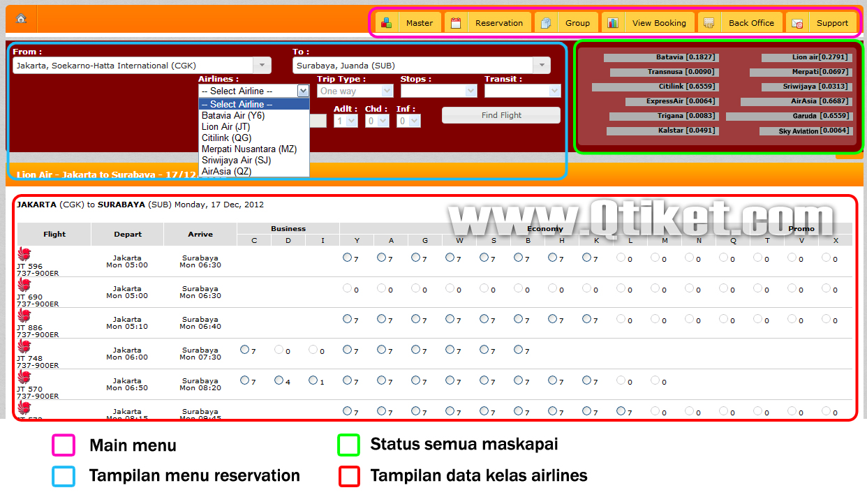Click the From airport input field
This screenshot has width=867, height=504.
tap(133, 66)
